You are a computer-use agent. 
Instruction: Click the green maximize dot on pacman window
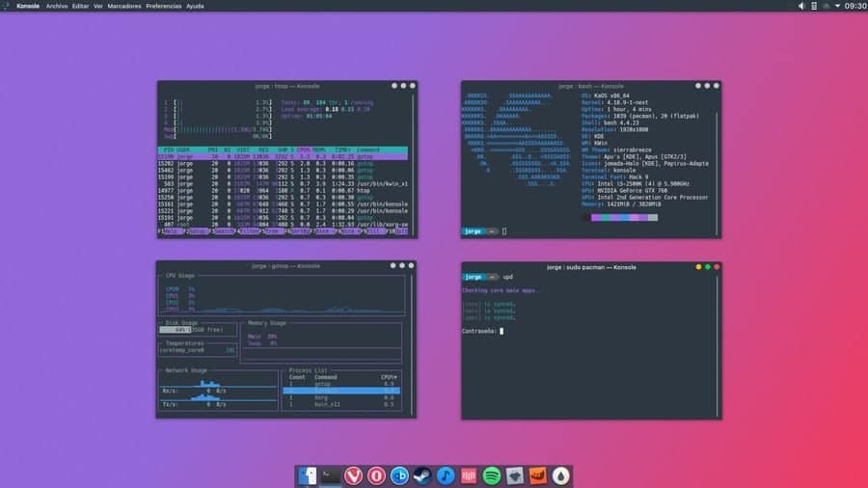(x=708, y=267)
